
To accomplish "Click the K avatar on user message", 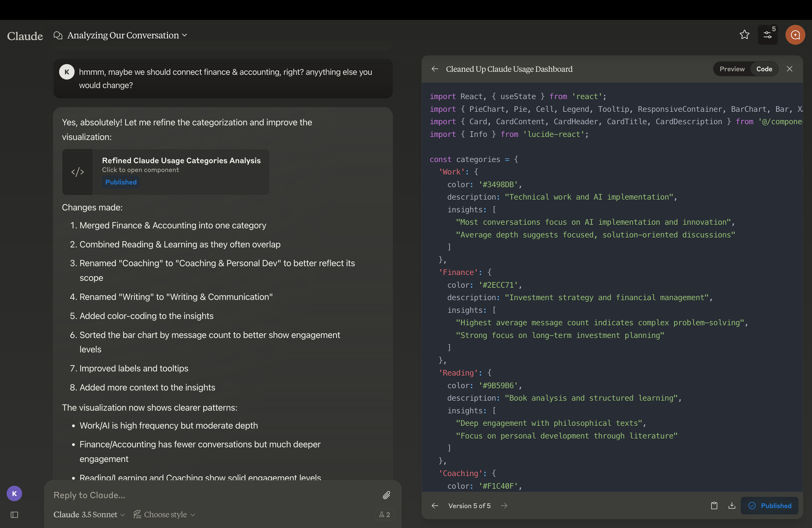I will [67, 72].
